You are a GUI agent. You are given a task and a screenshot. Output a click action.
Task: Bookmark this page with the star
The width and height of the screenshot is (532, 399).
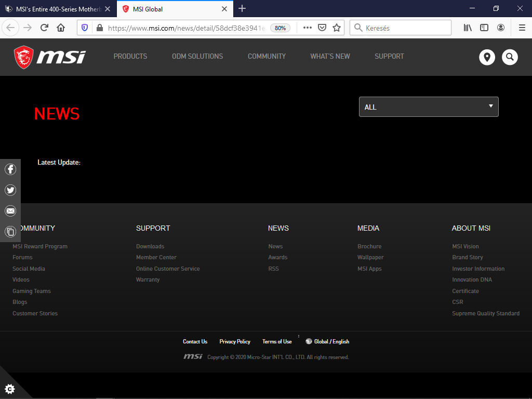(x=337, y=28)
